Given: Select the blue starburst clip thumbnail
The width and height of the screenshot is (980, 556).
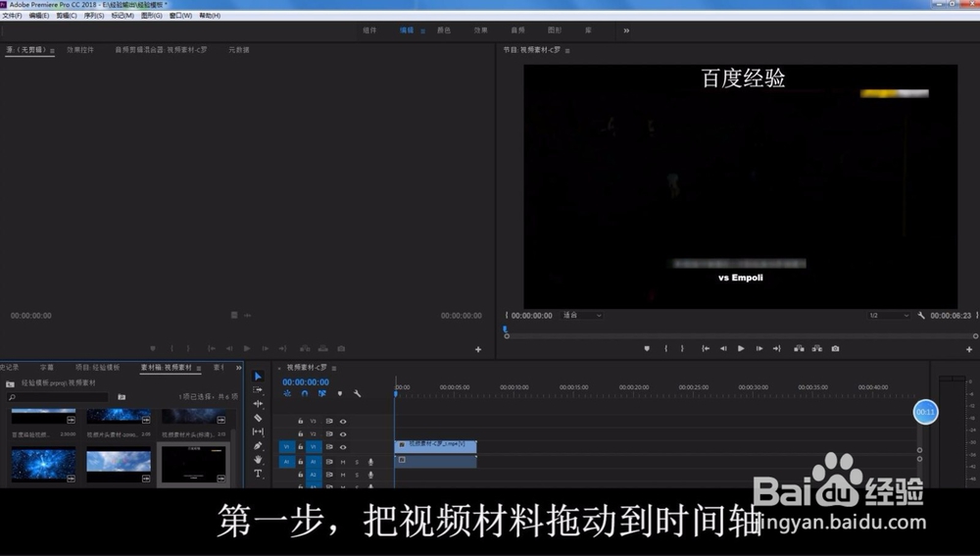Looking at the screenshot, I should pyautogui.click(x=43, y=464).
